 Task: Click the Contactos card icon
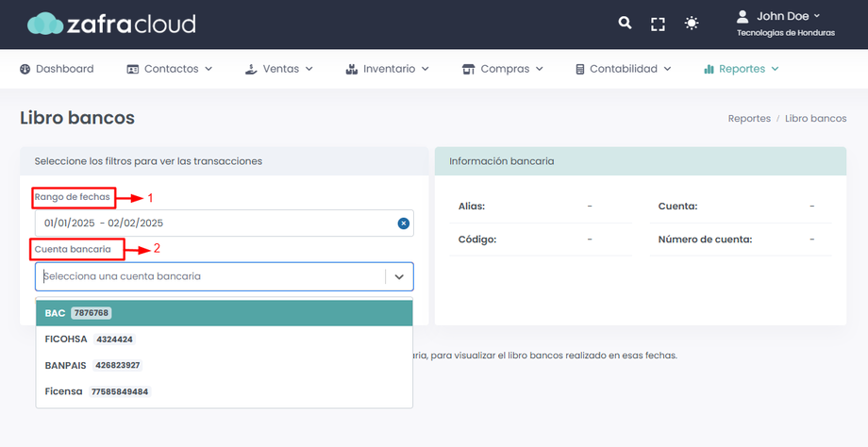133,69
